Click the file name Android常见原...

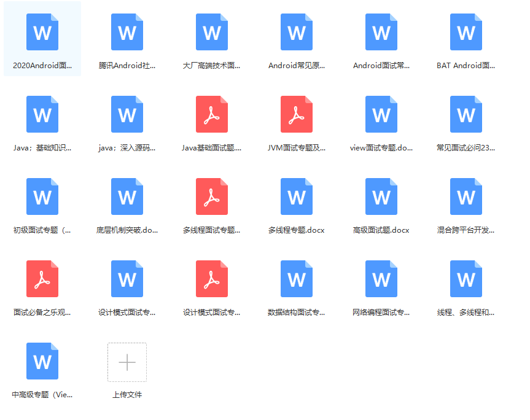(x=297, y=66)
